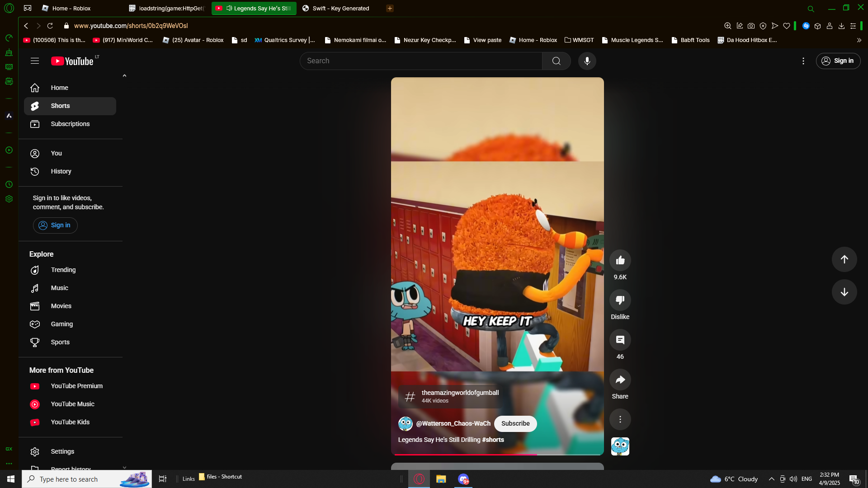Click the Windows taskbar search box
Screen dimensions: 868x488
[87, 479]
